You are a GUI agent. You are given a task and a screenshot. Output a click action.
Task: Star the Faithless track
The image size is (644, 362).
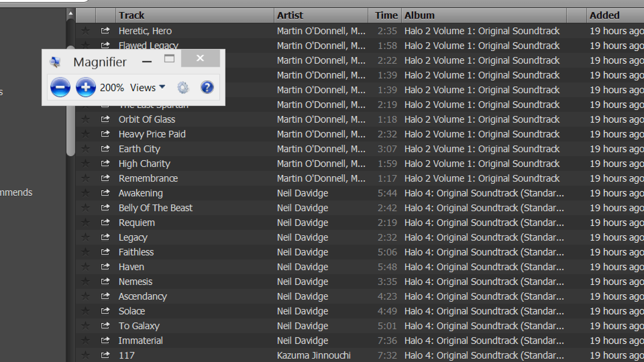tap(86, 252)
